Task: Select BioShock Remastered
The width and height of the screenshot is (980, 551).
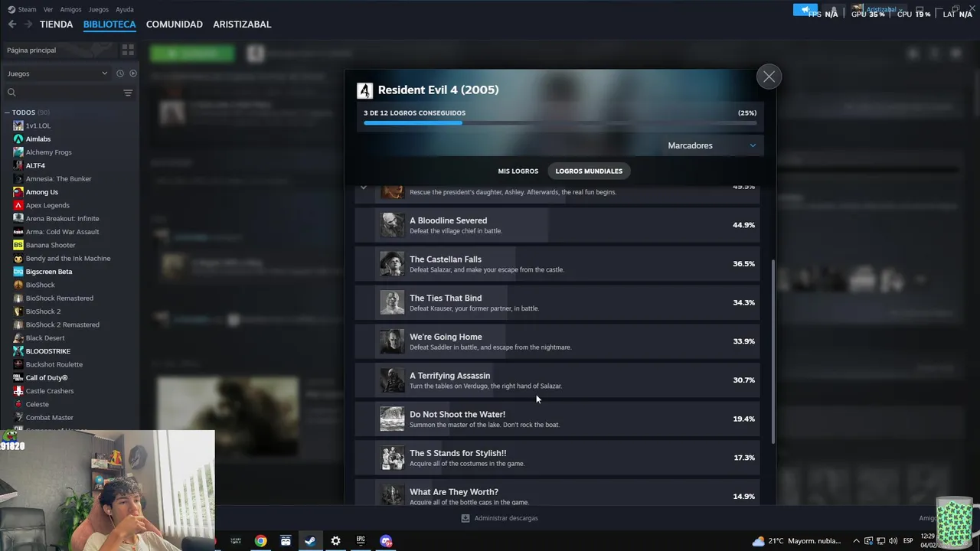Action: tap(60, 298)
